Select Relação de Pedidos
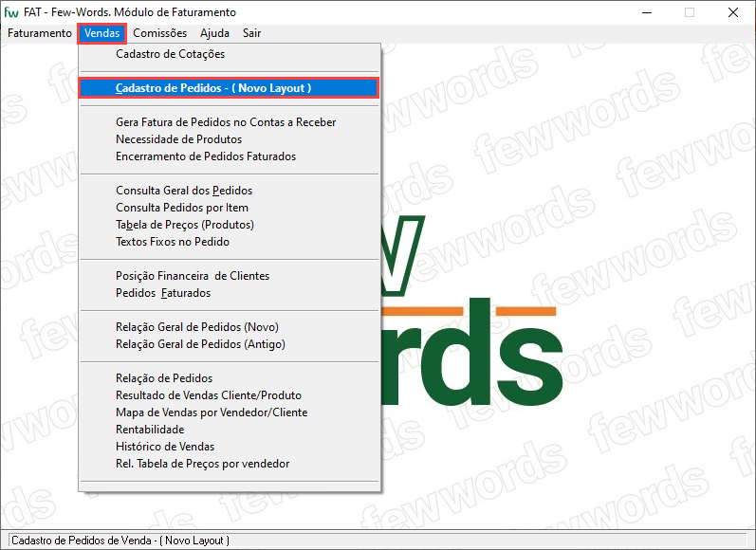756x550 pixels. click(x=229, y=378)
